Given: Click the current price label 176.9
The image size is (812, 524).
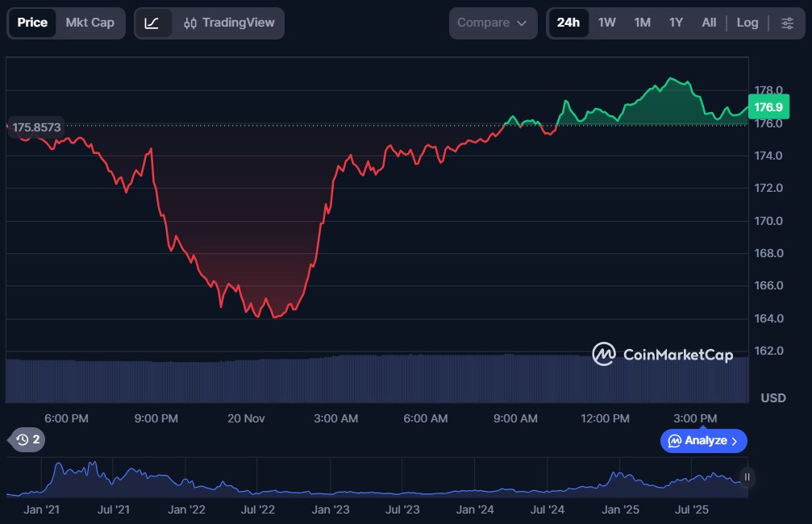Looking at the screenshot, I should coord(767,106).
